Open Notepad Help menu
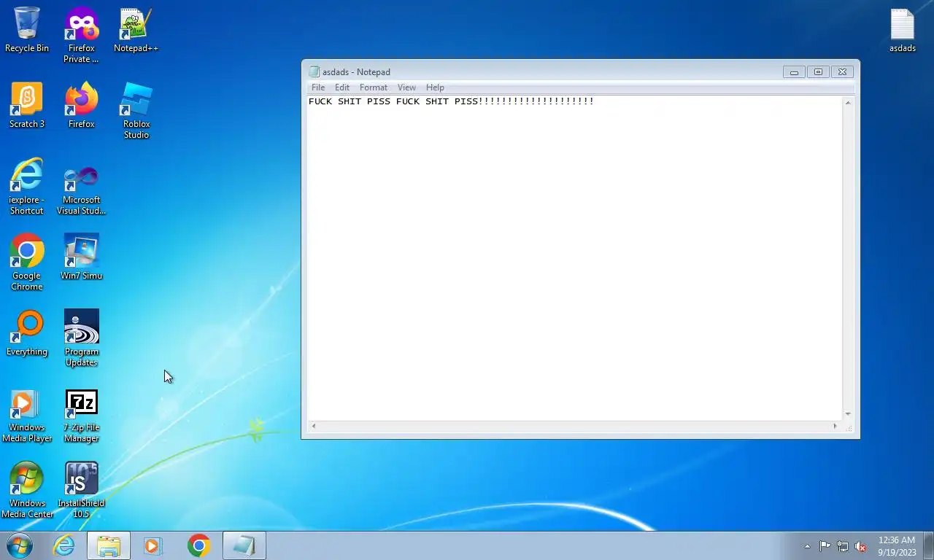934x560 pixels. [x=435, y=87]
